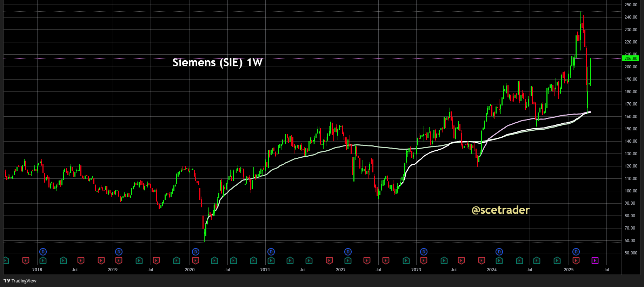
Task: Open the 2020 dividend D marker
Action: (x=196, y=252)
